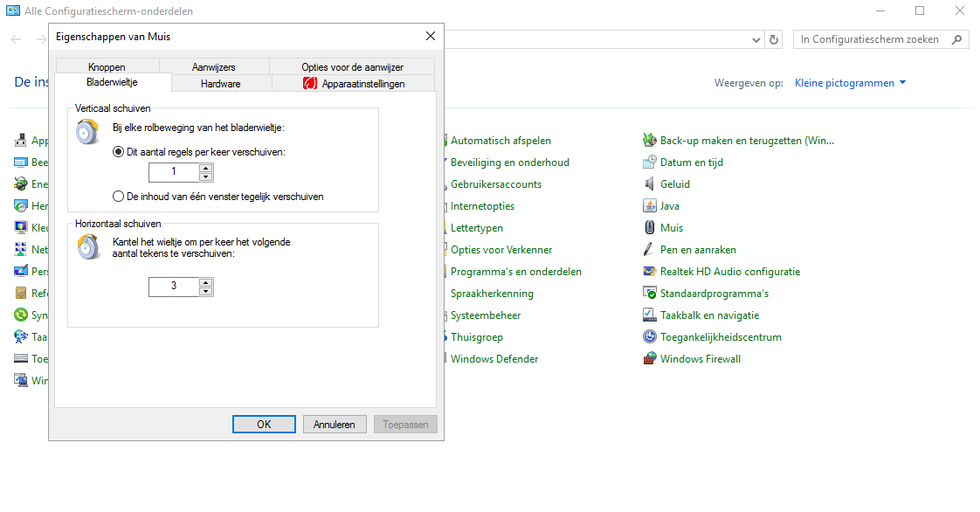Increase vertical scroll lines with up arrow
980x512 pixels.
pyautogui.click(x=205, y=168)
